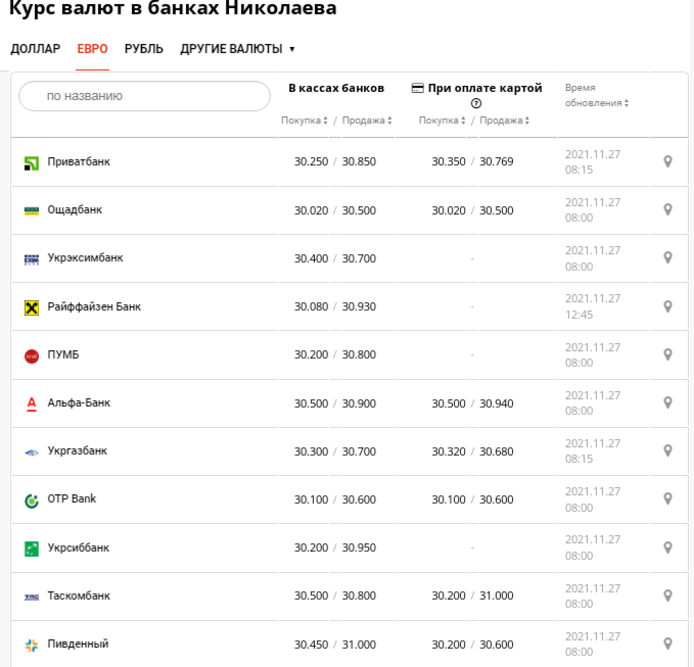
Task: Open the Пивденный link
Action: click(x=78, y=644)
